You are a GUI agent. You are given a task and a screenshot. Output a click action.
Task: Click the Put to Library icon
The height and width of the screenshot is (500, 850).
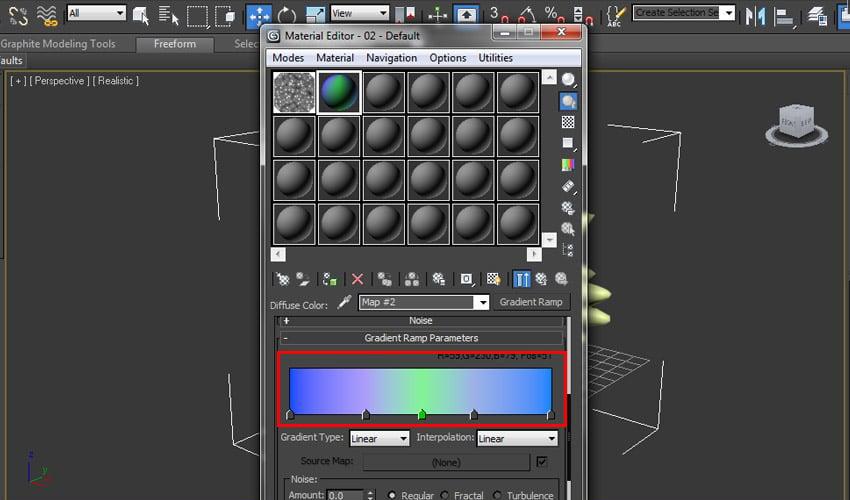coord(439,279)
